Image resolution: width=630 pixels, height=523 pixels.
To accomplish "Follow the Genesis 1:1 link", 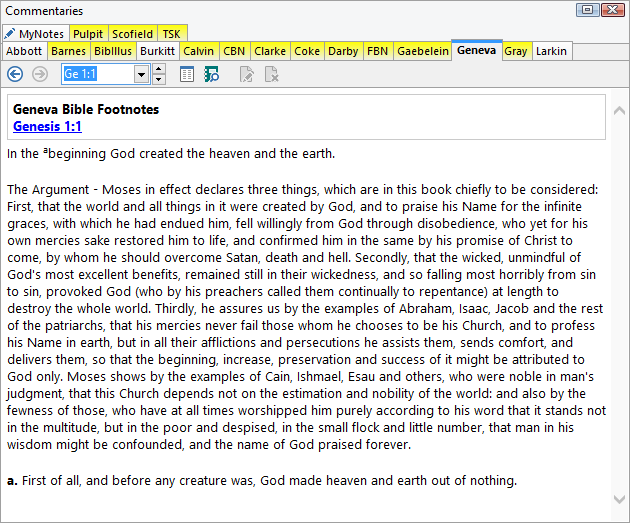I will click(x=47, y=127).
